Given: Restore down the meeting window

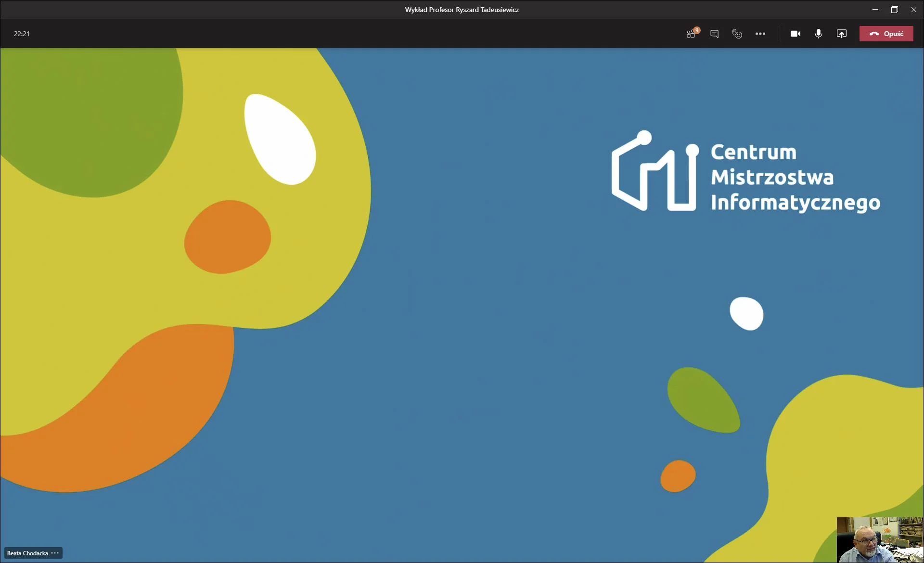Looking at the screenshot, I should click(895, 10).
